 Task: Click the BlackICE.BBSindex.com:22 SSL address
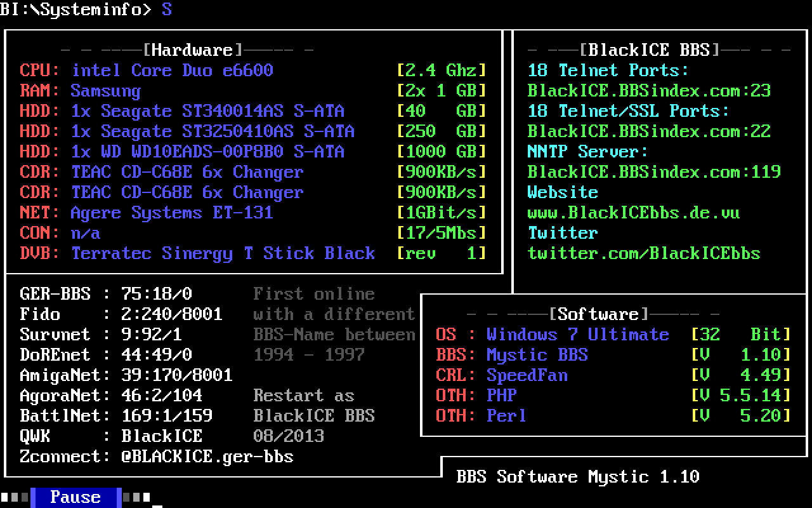tap(648, 131)
